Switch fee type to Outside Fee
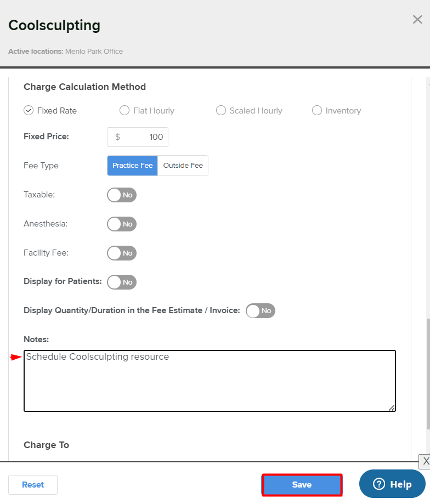The image size is (430, 504). 183,166
